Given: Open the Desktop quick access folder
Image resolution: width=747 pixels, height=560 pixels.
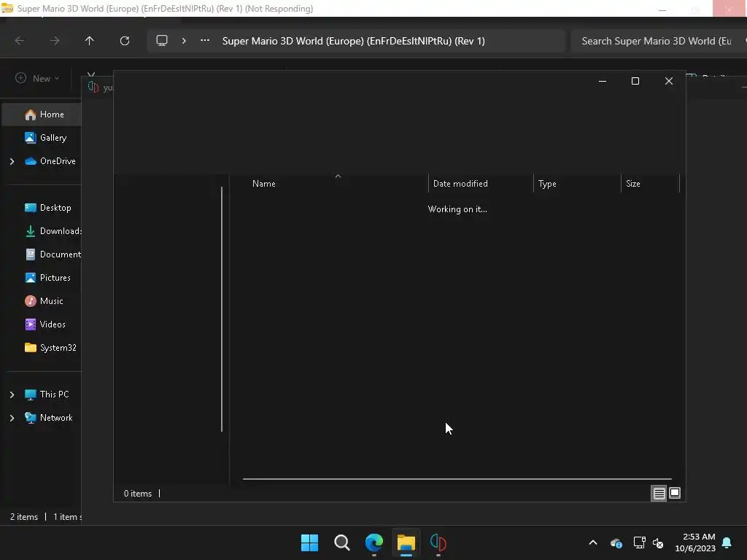Looking at the screenshot, I should [47, 208].
